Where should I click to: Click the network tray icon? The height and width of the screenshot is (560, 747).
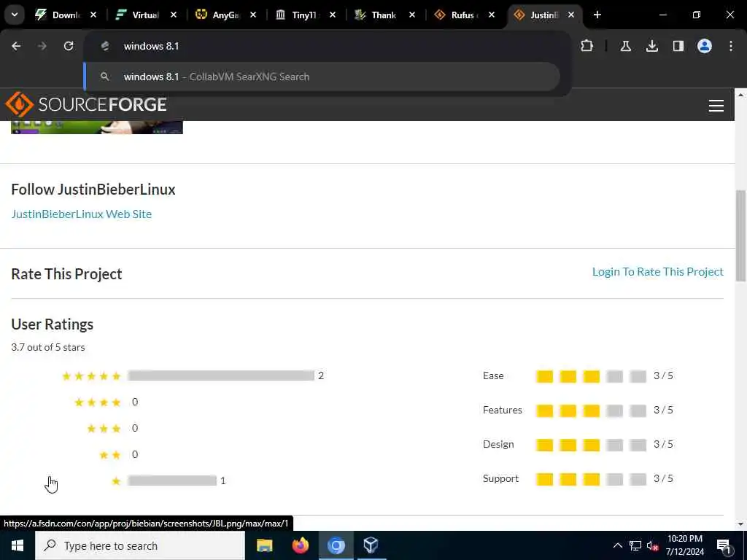(635, 545)
